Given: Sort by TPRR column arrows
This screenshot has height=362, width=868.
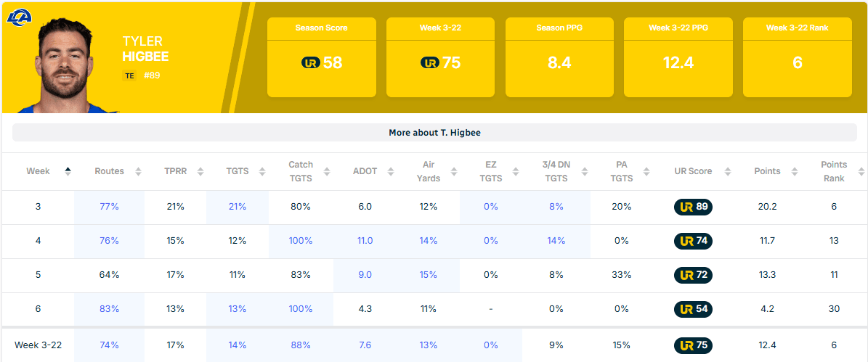Looking at the screenshot, I should 200,171.
